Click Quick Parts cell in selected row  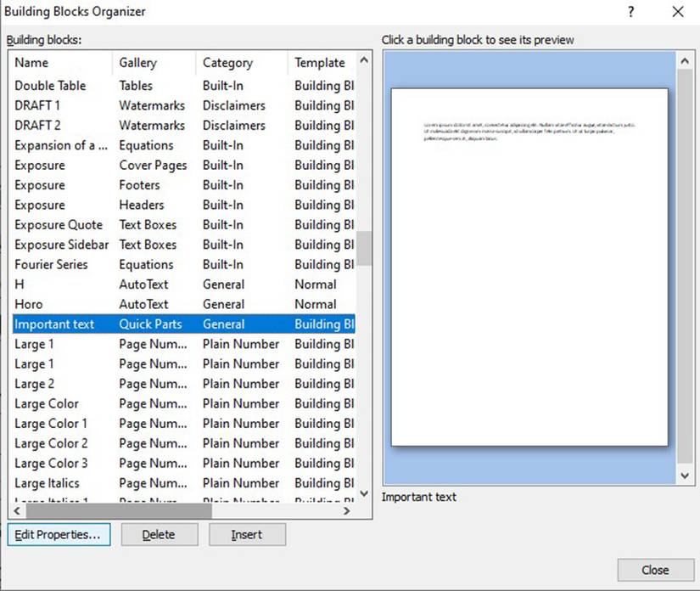point(150,324)
